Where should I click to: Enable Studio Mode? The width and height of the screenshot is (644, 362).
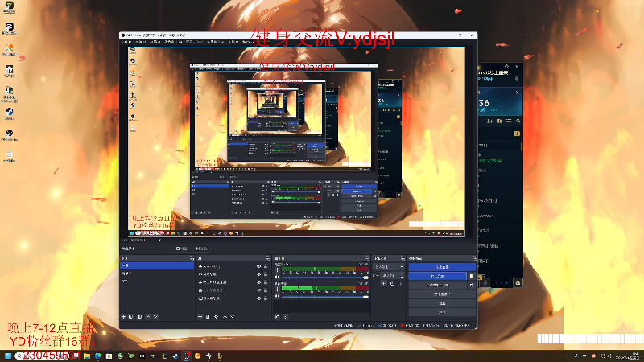442,294
